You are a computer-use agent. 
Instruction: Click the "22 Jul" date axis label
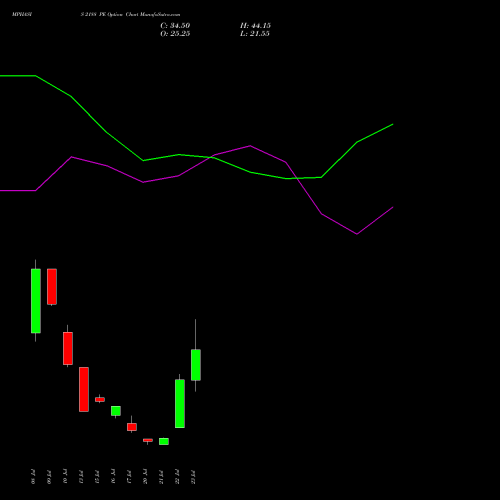pyautogui.click(x=177, y=477)
